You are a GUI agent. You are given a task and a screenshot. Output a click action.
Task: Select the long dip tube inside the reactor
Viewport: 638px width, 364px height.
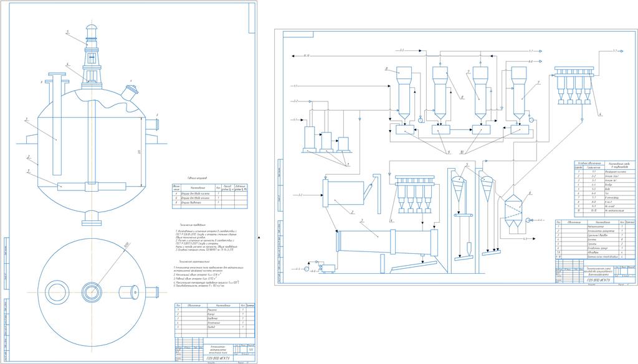pyautogui.click(x=57, y=124)
